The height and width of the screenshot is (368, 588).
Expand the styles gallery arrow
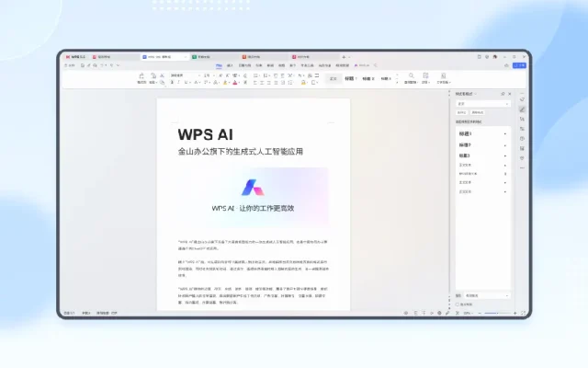coord(397,82)
